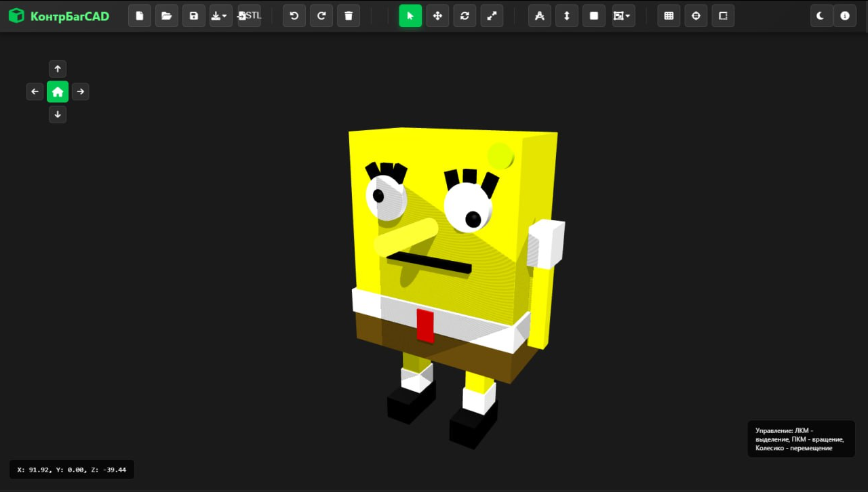The height and width of the screenshot is (492, 868).
Task: Redo the last undone action
Action: click(321, 16)
